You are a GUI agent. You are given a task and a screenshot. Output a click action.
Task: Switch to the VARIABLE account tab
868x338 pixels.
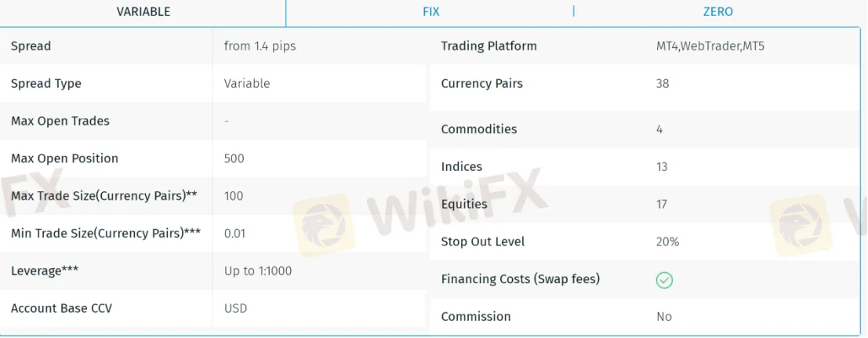(143, 12)
